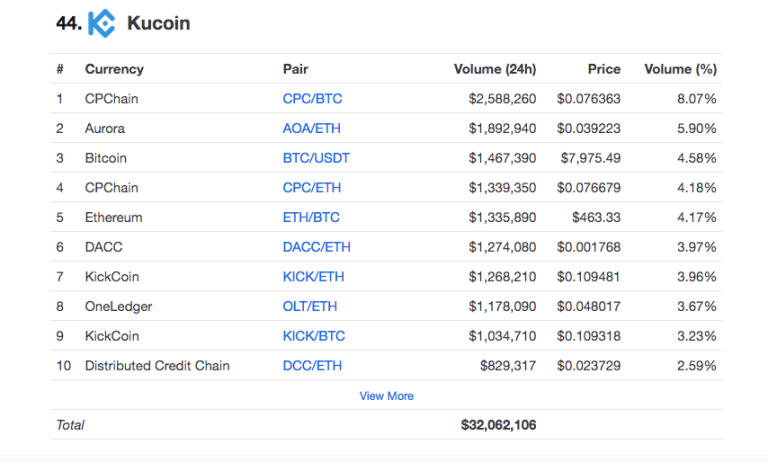Click the Distributed Credit Chain currency name
Viewport: 768px width, 462px height.
click(157, 366)
